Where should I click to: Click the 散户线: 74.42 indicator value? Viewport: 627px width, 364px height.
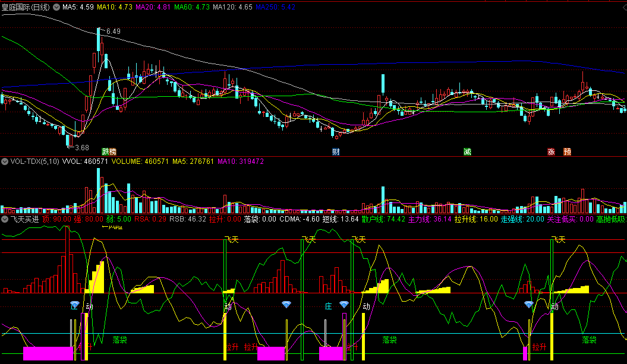coord(383,219)
